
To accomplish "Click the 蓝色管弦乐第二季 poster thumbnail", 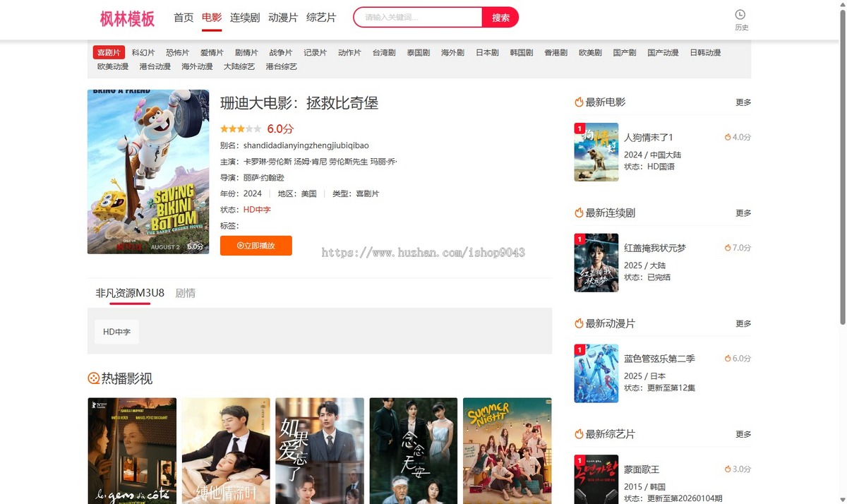I will (596, 374).
